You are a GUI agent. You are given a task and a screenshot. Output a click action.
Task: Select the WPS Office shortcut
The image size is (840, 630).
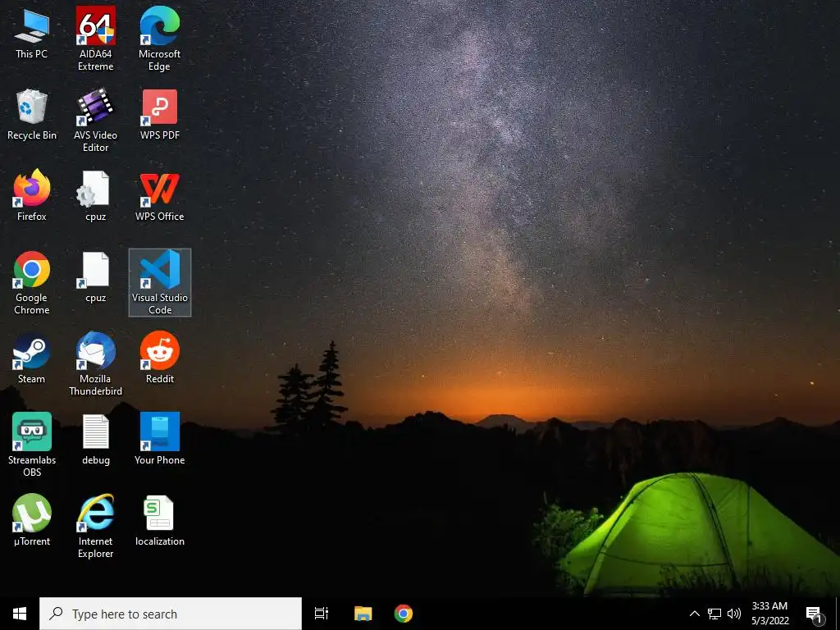pos(160,196)
